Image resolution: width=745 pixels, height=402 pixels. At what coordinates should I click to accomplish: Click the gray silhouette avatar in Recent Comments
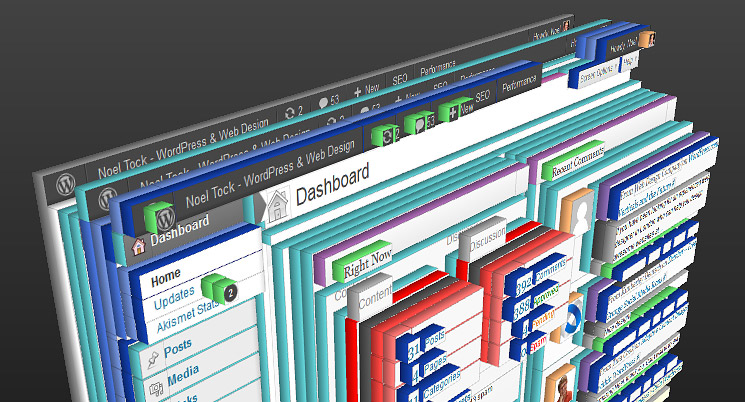coord(578,212)
